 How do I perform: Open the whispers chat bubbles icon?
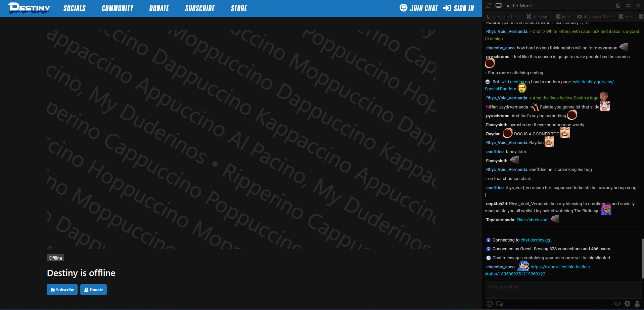499,304
